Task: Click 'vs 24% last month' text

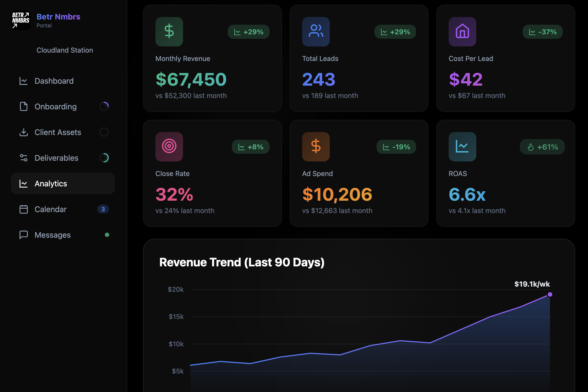Action: [x=185, y=211]
